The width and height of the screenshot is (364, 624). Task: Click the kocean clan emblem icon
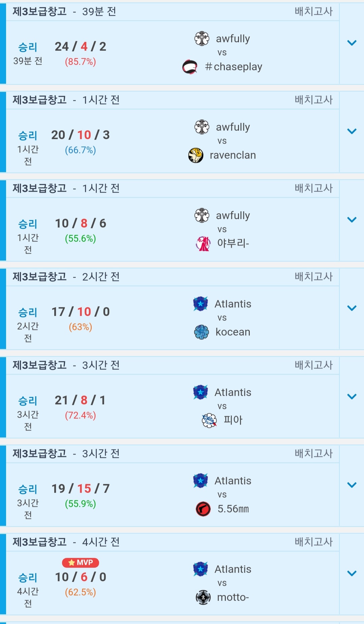[x=202, y=332]
